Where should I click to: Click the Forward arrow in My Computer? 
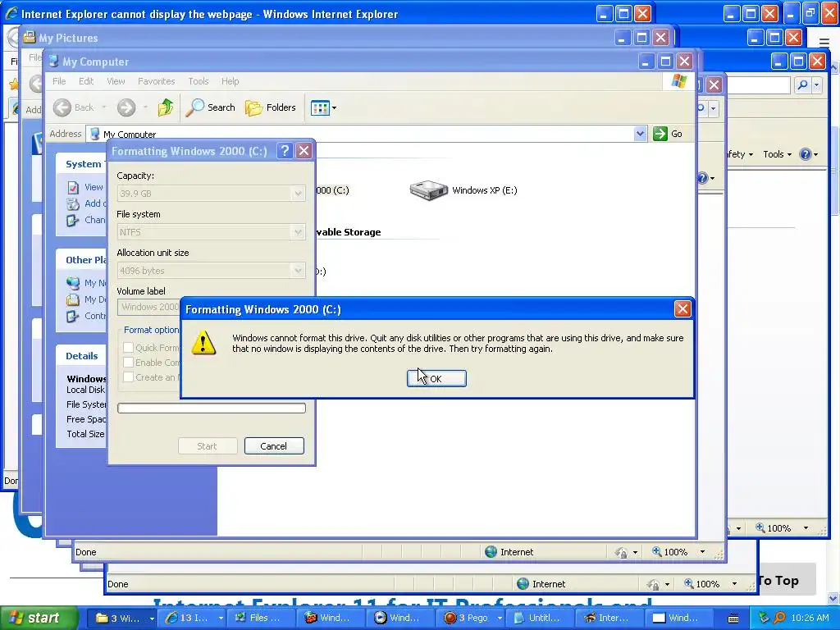click(126, 107)
